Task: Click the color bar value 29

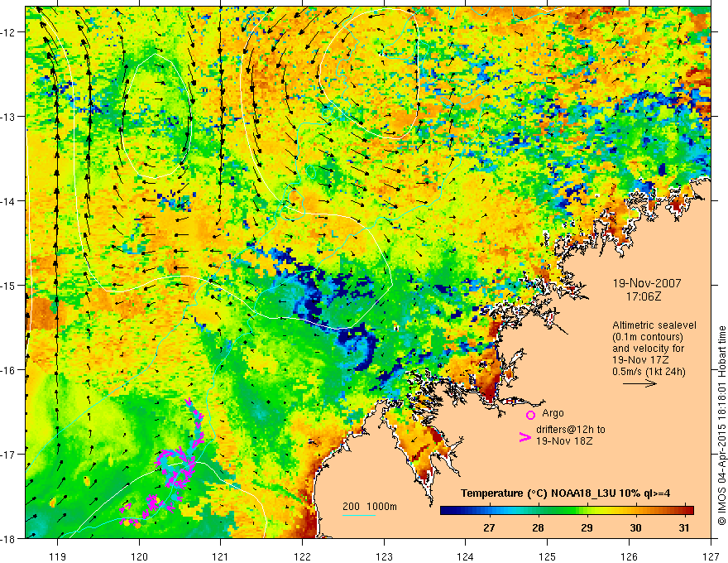Action: point(587,527)
